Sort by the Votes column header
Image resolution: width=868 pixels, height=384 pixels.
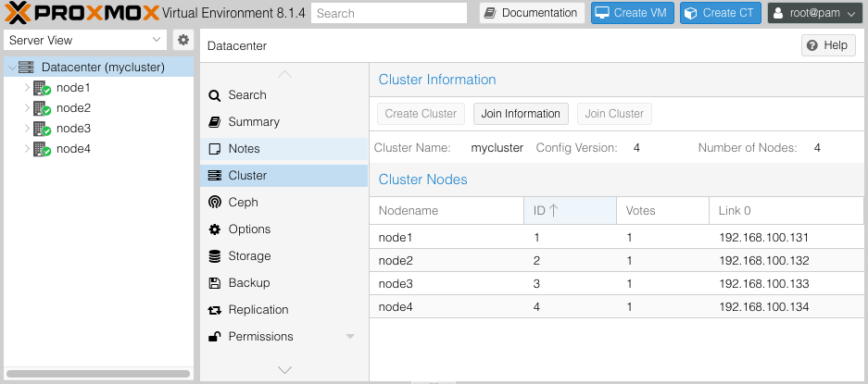pos(663,211)
